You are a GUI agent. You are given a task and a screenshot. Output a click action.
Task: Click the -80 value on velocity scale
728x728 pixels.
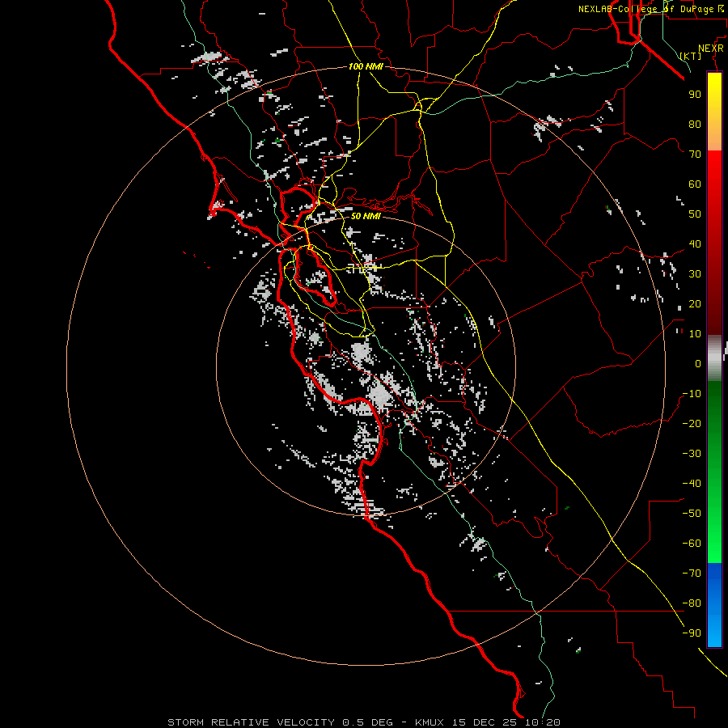coord(692,603)
